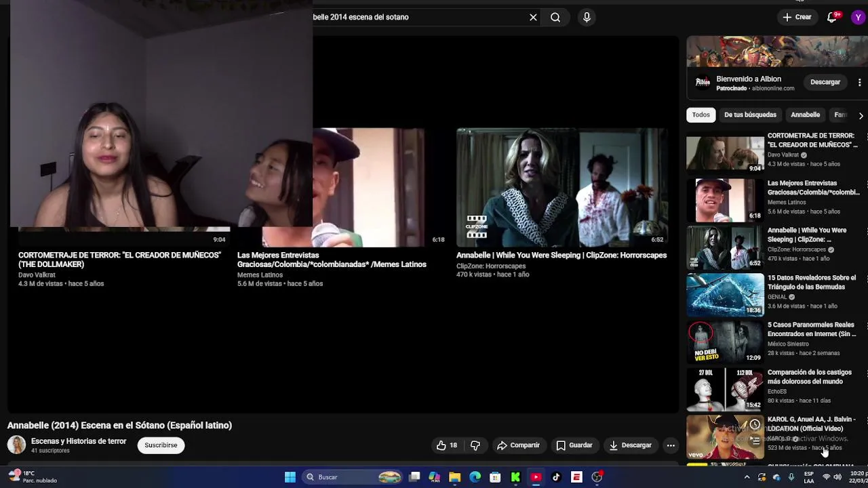
Task: Open the notifications bell
Action: (833, 17)
